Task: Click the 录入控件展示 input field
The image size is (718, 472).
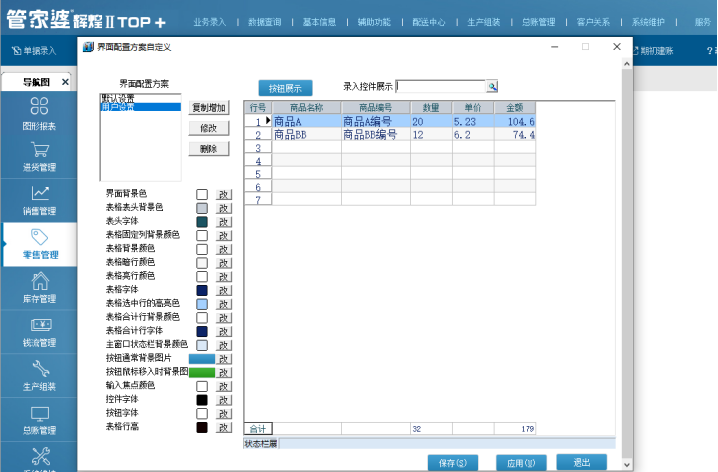Action: 441,86
